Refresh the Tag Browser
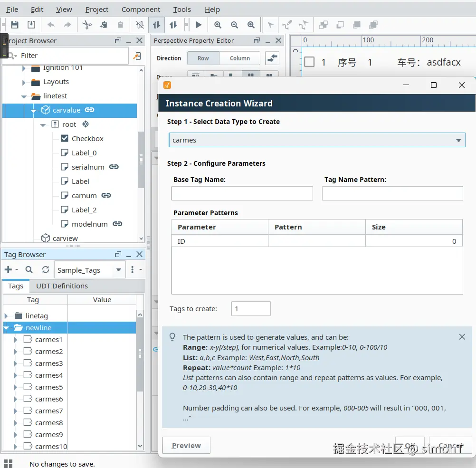 46,269
